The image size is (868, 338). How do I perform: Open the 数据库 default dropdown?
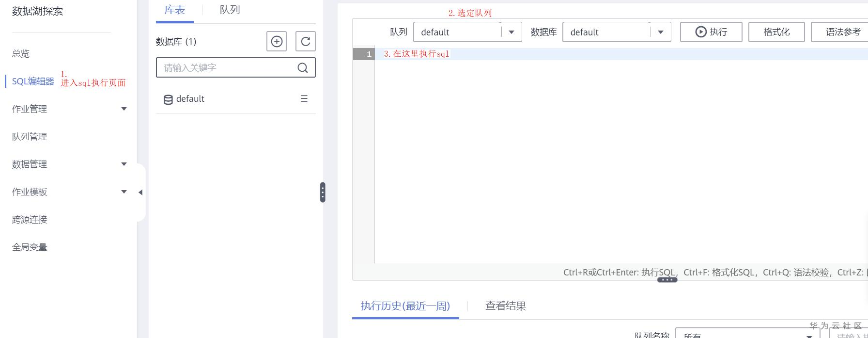617,32
